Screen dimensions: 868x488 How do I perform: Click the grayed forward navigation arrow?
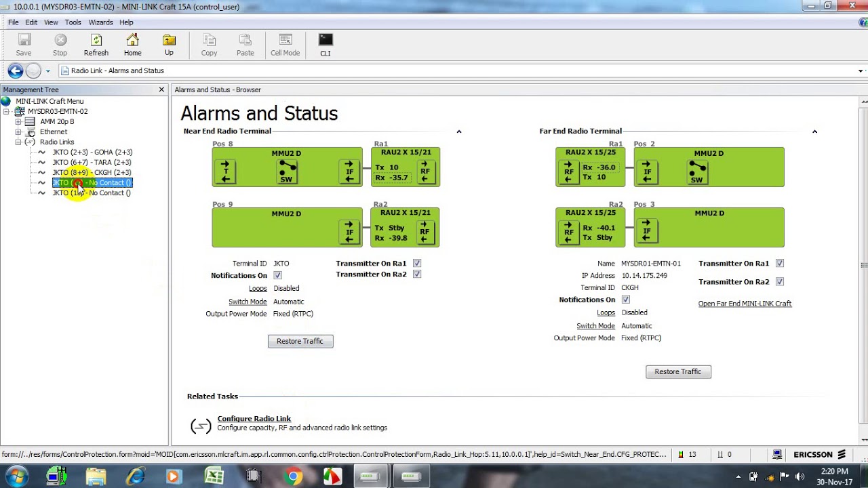pyautogui.click(x=33, y=70)
